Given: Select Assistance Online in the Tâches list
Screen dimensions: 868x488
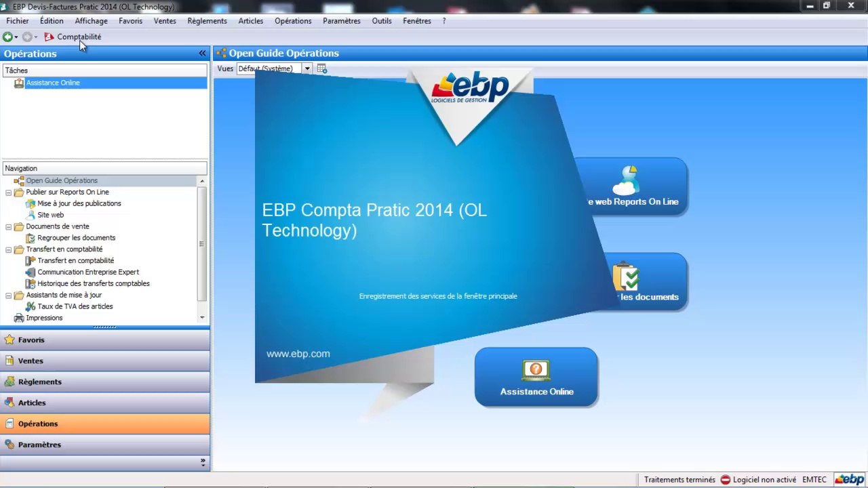Looking at the screenshot, I should [x=53, y=83].
